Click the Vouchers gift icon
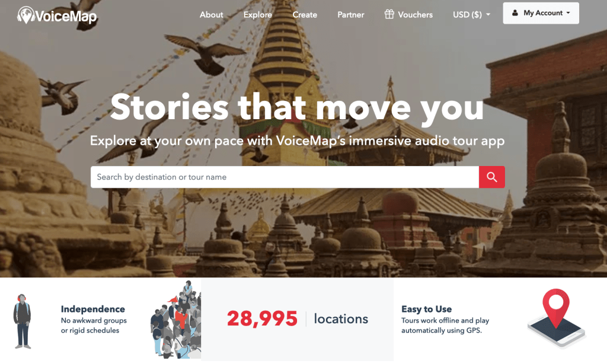The height and width of the screenshot is (364, 607). point(389,14)
